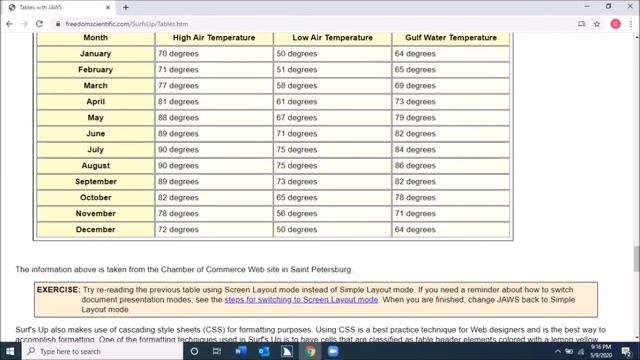This screenshot has height=360, width=640.
Task: Open site security lock info
Action: 58,24
